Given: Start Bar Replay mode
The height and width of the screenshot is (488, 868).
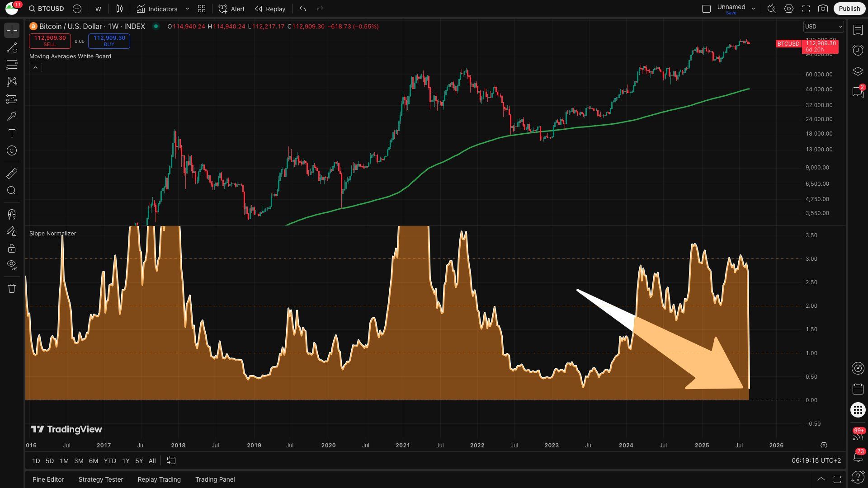Looking at the screenshot, I should pos(270,9).
